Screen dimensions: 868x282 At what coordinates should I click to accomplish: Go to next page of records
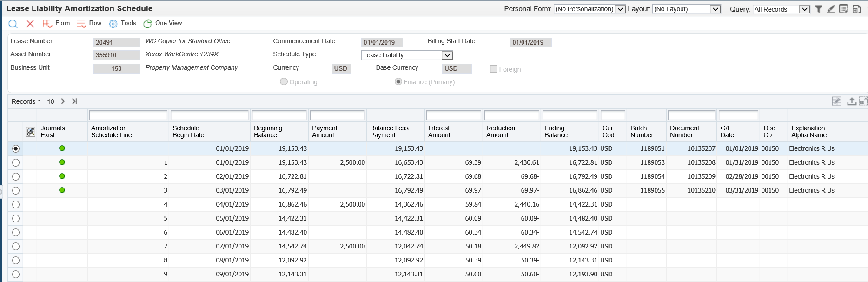(63, 101)
